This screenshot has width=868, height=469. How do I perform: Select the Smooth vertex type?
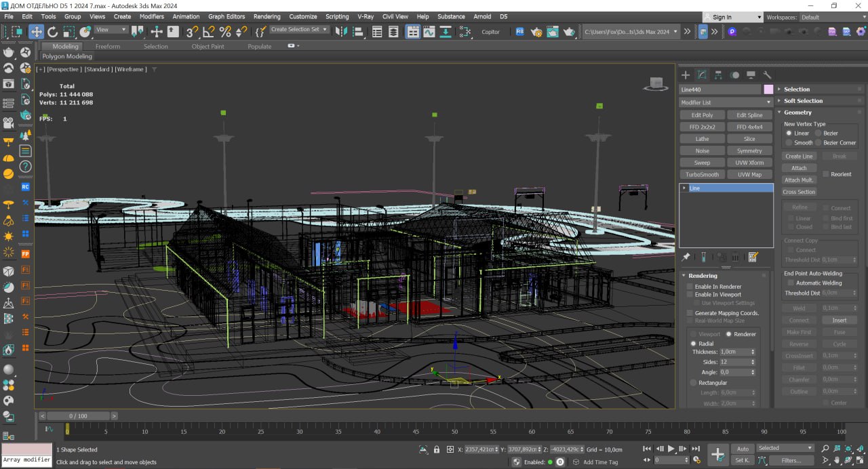pos(789,143)
